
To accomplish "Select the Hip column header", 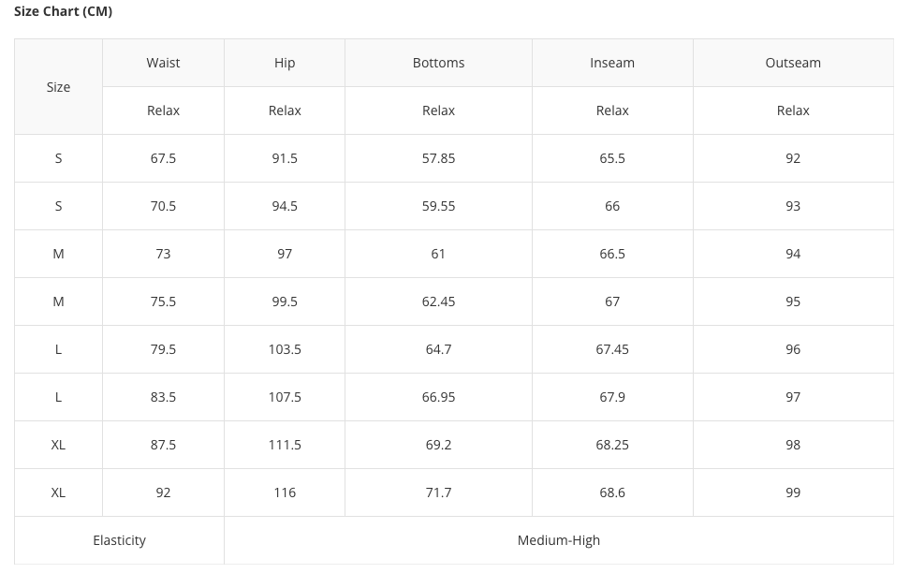I will coord(285,63).
